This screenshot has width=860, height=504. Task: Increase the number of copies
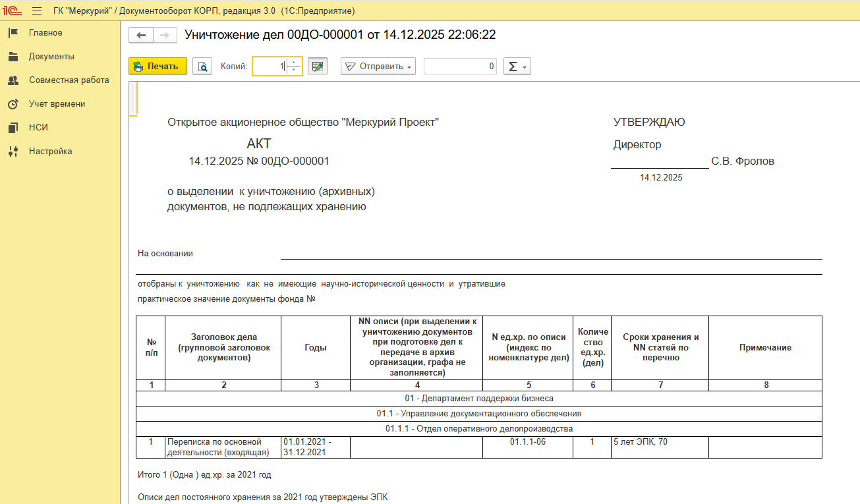tap(295, 63)
